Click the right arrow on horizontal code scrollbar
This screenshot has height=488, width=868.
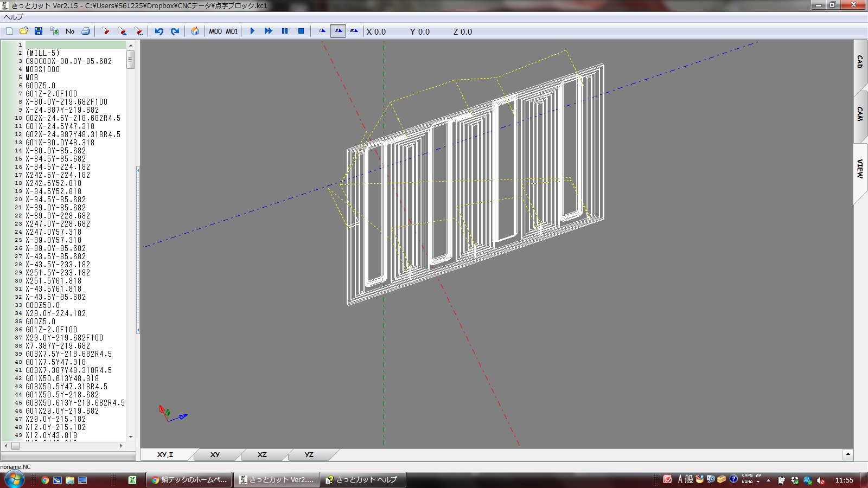click(121, 446)
